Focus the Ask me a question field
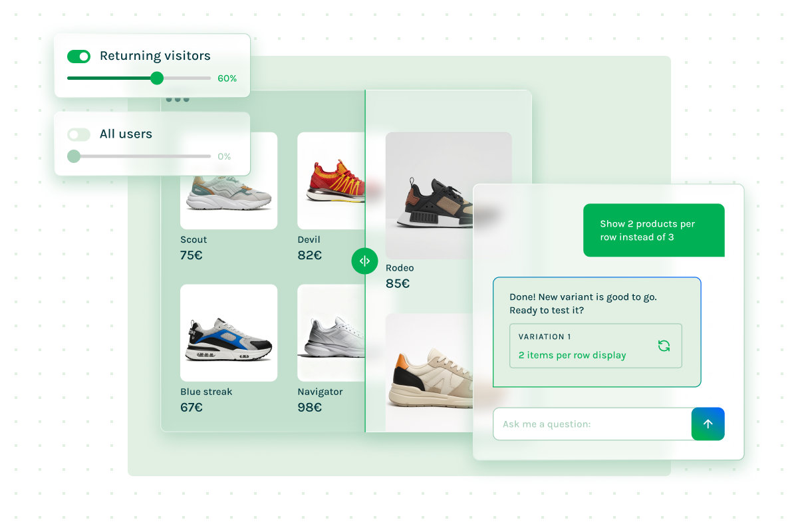 coord(593,424)
